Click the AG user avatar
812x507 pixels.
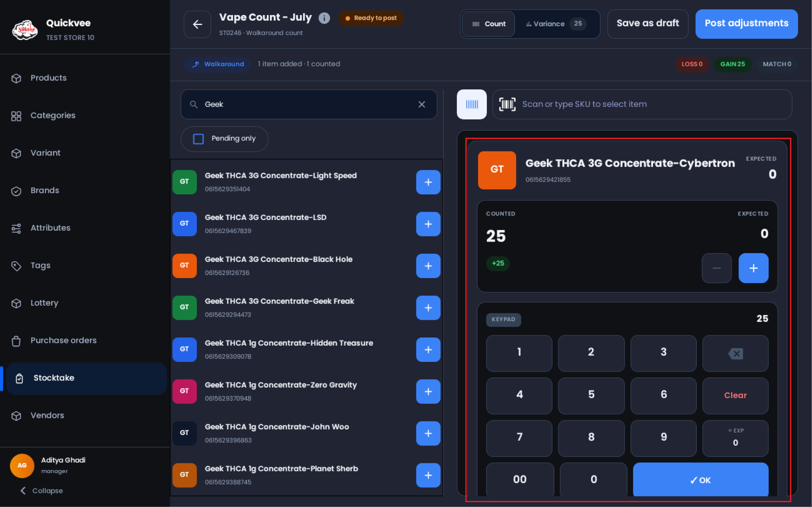[x=22, y=466]
